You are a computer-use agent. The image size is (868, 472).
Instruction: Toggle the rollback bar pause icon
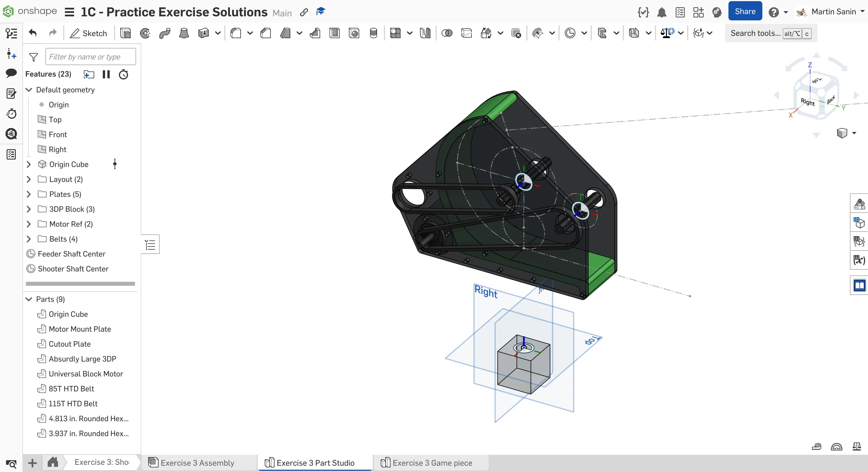[x=106, y=74]
